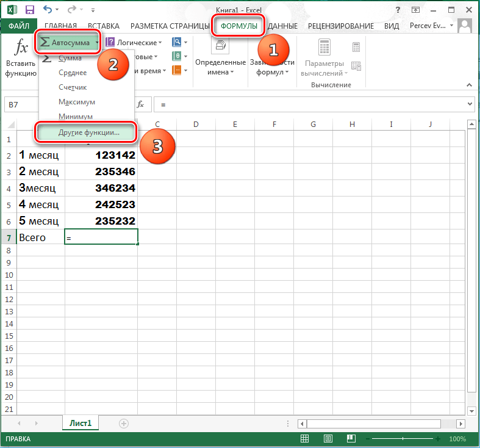The width and height of the screenshot is (480, 448).
Task: Click the Defined Names icon
Action: coord(220,46)
